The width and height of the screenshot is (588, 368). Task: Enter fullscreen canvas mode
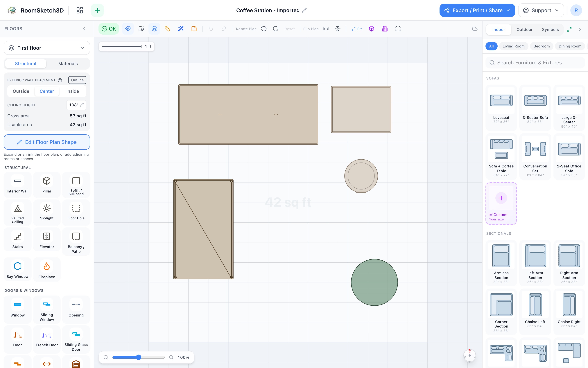click(398, 29)
